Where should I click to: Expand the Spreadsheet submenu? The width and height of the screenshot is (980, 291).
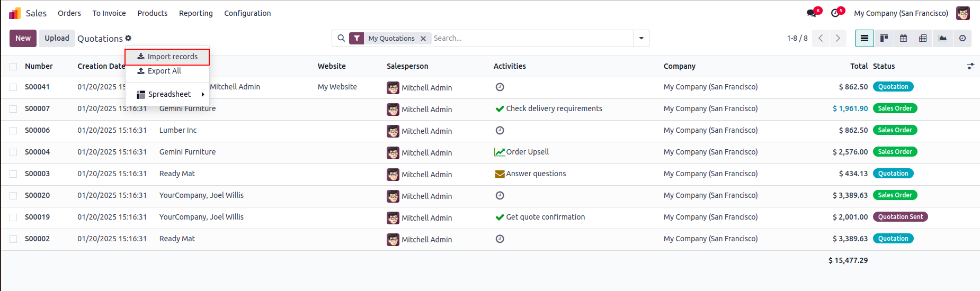tap(170, 94)
